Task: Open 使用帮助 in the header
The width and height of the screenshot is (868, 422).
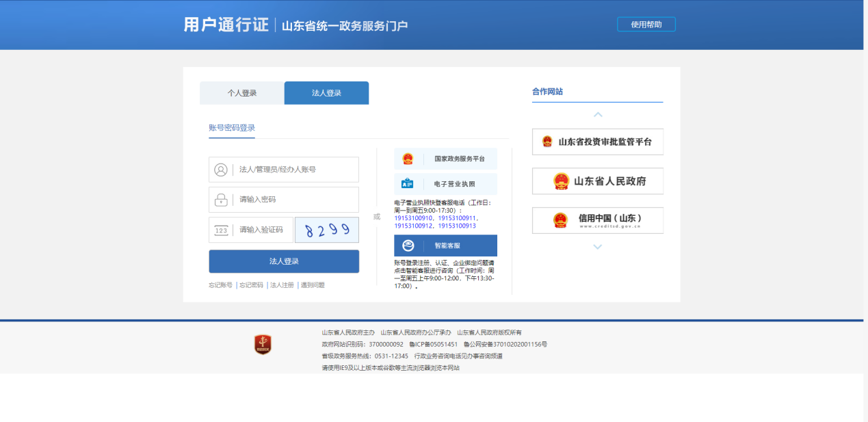Action: click(646, 25)
